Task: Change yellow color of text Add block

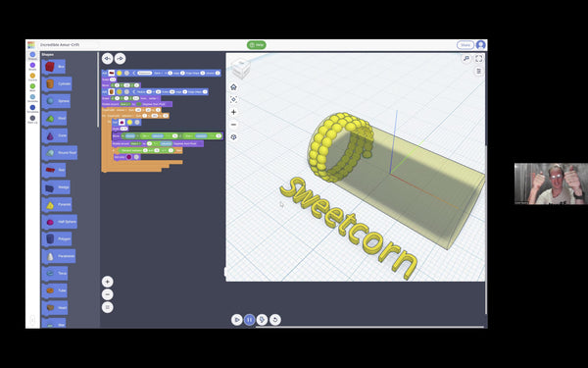Action: click(x=120, y=73)
